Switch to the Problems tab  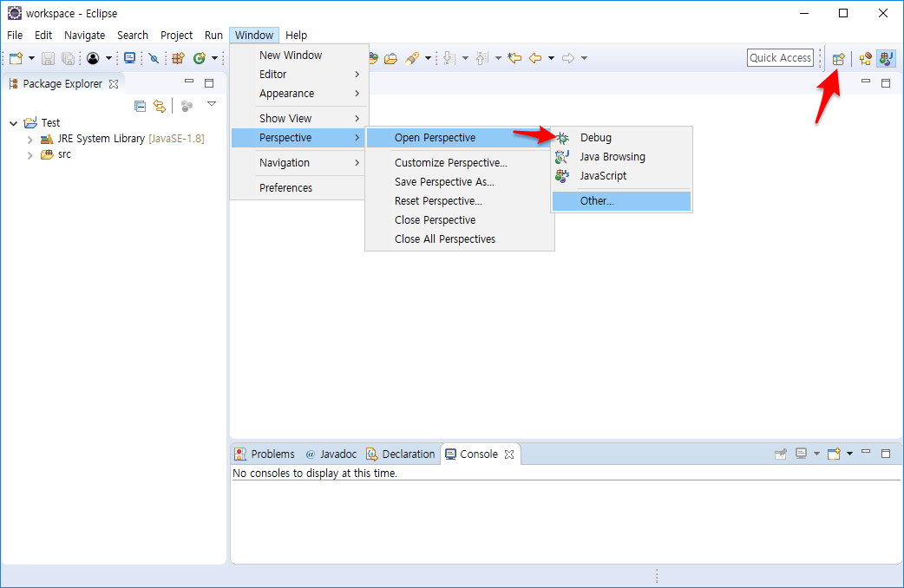pyautogui.click(x=265, y=454)
